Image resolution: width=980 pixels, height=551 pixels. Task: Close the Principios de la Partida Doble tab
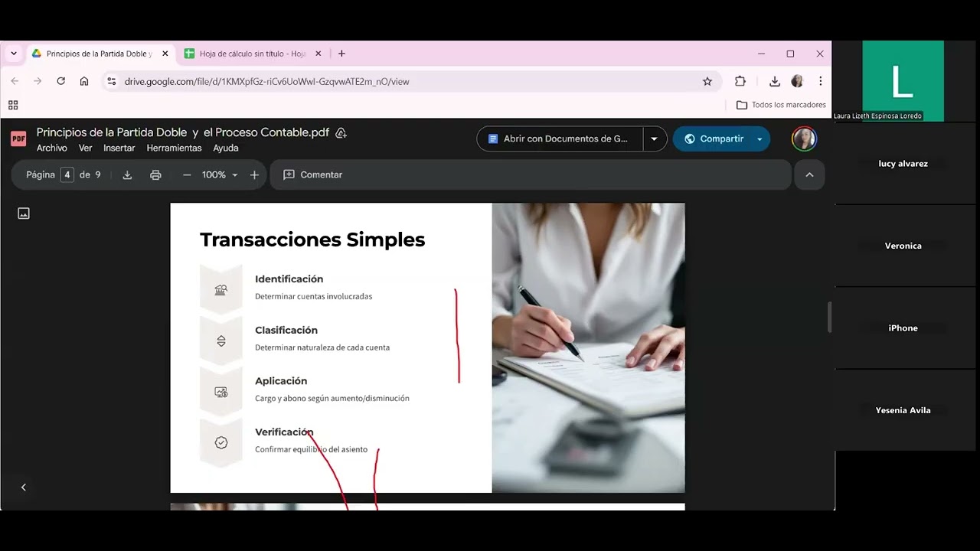(165, 54)
